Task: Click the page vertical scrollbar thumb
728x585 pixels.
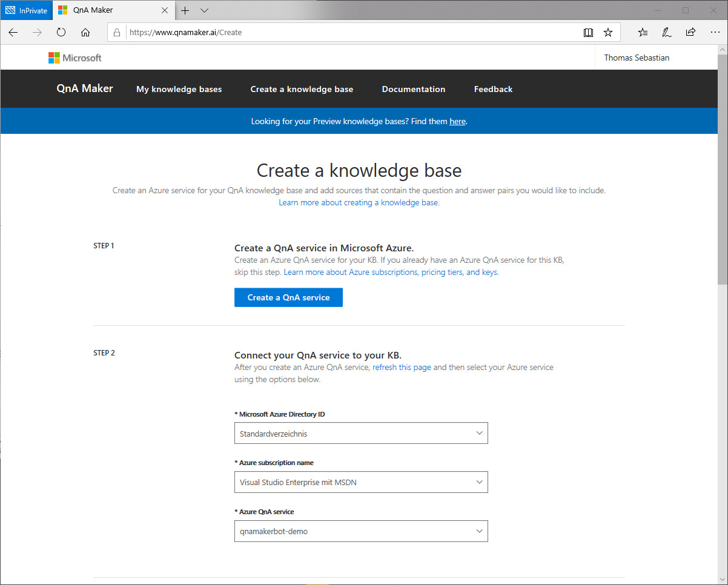Action: click(x=723, y=170)
